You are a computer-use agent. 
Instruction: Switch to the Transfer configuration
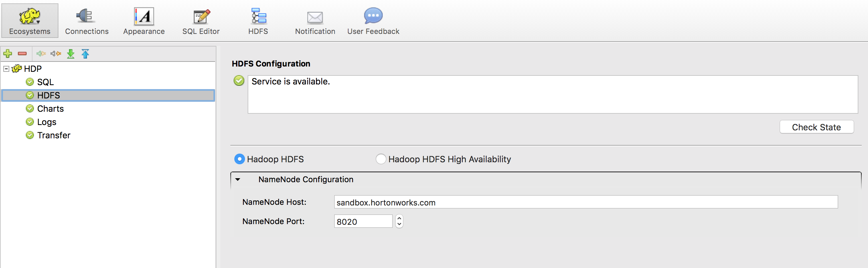click(53, 135)
